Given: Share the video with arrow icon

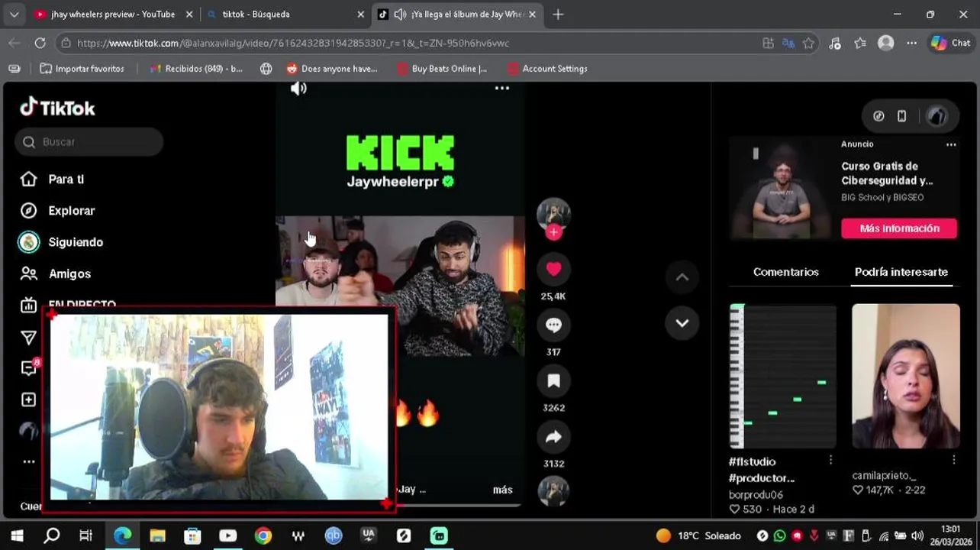Looking at the screenshot, I should coord(553,437).
